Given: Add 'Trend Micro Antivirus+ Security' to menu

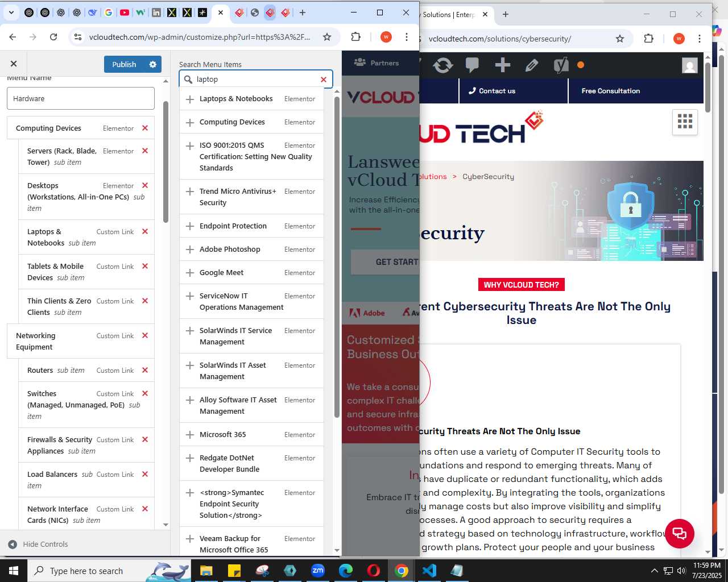Looking at the screenshot, I should 190,192.
